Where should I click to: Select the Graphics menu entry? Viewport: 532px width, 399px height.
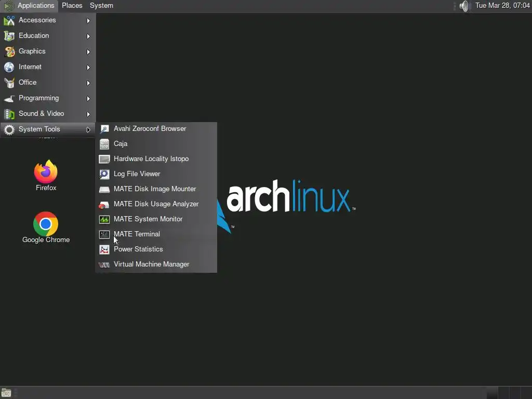tap(48, 51)
